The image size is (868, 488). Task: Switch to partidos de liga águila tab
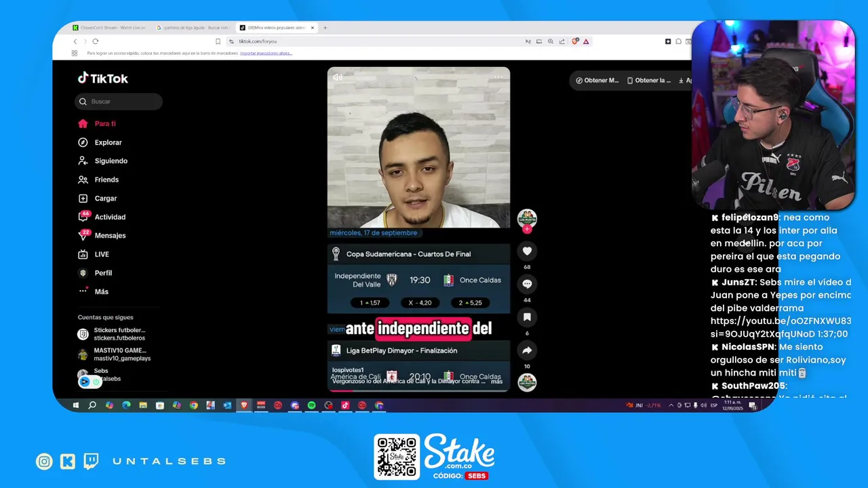click(x=193, y=28)
